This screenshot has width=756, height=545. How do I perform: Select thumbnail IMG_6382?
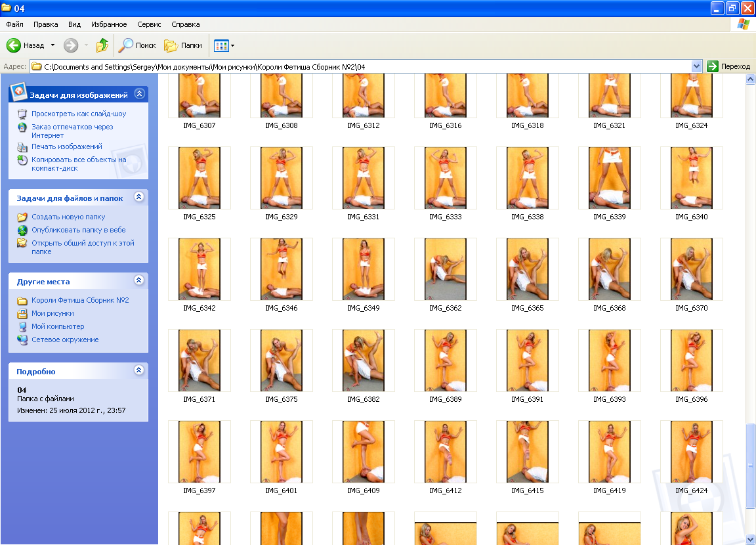[x=364, y=360]
